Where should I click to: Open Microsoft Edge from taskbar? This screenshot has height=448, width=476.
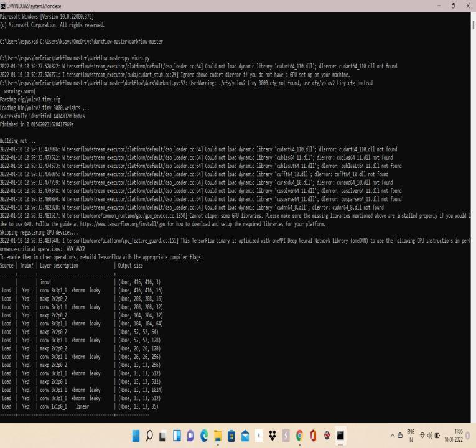point(204,436)
